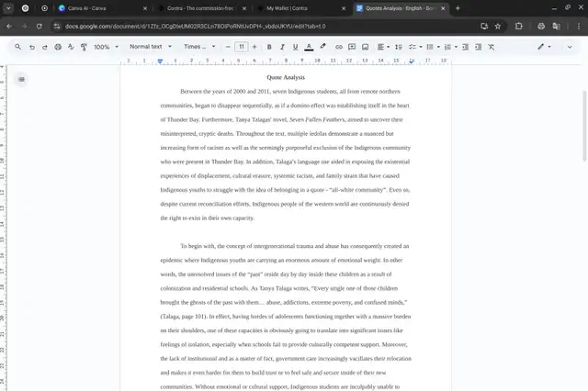This screenshot has width=588, height=391.
Task: Click the italic title Seven Fallen Feathers
Action: [x=317, y=120]
